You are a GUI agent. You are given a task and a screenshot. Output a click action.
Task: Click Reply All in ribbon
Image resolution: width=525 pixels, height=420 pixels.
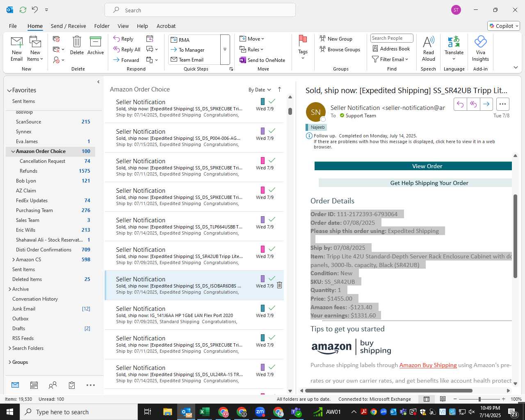tap(127, 50)
